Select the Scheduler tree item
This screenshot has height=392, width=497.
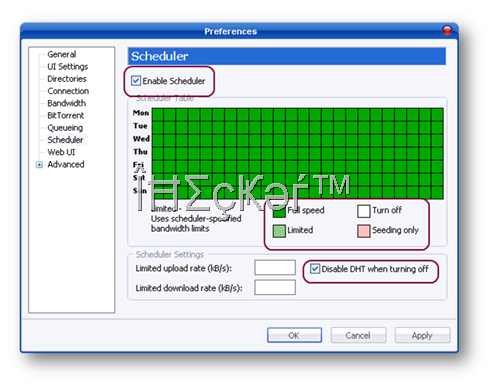pyautogui.click(x=65, y=140)
